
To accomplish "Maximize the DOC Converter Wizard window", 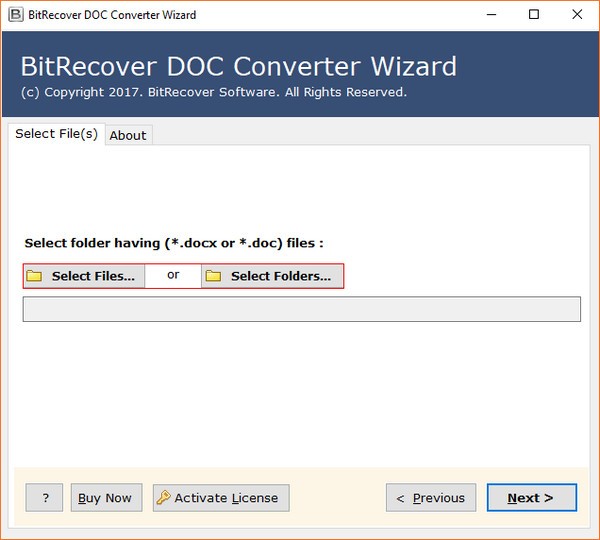I will pyautogui.click(x=534, y=15).
